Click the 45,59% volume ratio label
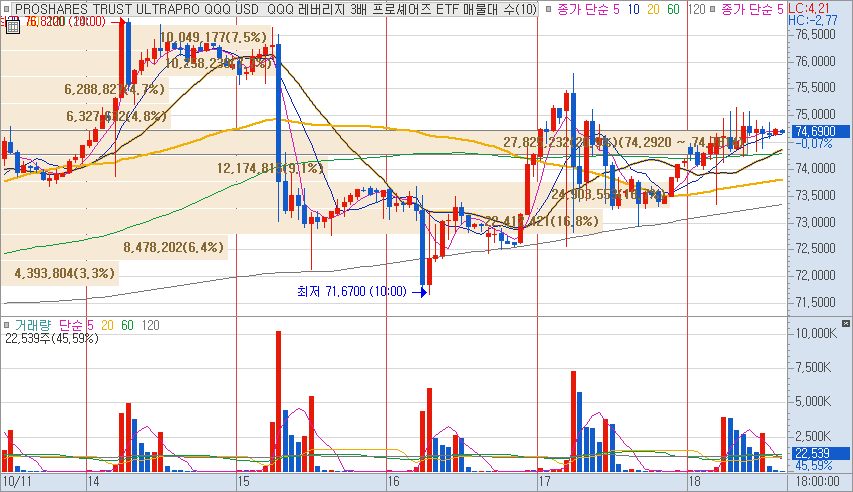The height and width of the screenshot is (492, 853). (813, 466)
